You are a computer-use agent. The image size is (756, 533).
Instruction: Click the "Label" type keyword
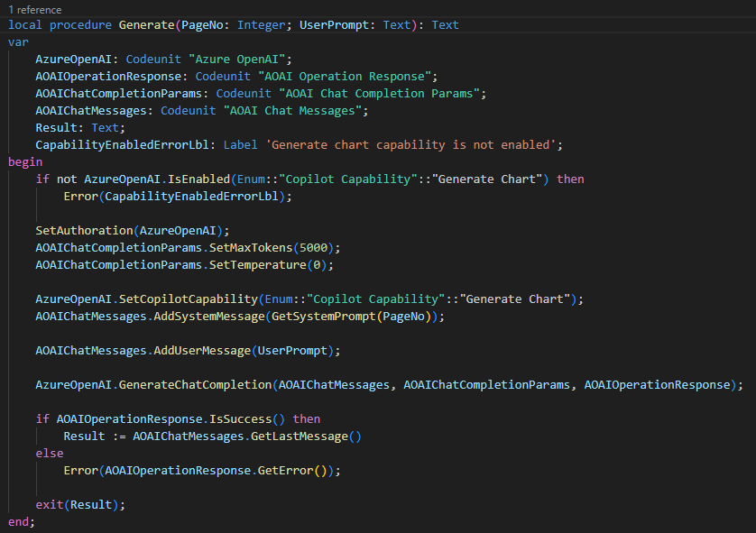pyautogui.click(x=240, y=145)
